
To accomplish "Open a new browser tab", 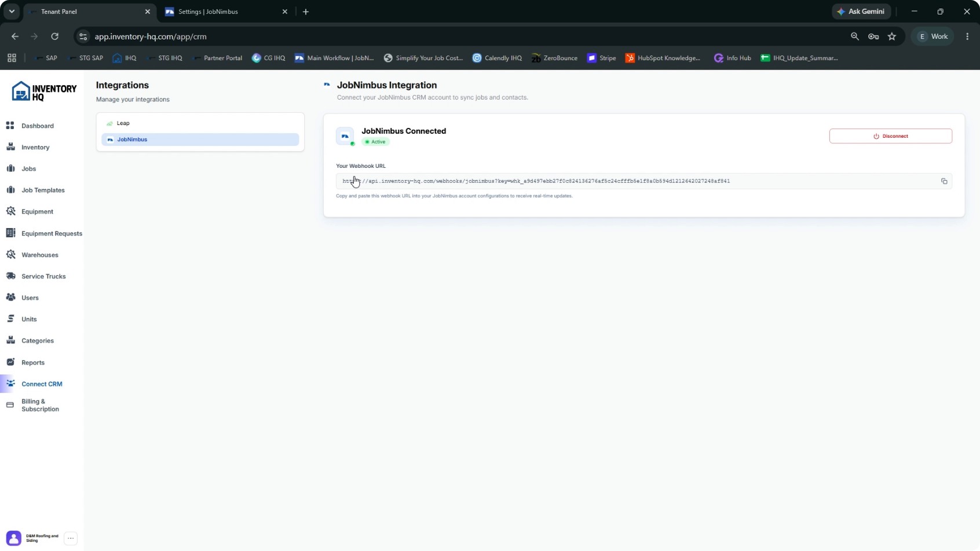I will [x=306, y=12].
